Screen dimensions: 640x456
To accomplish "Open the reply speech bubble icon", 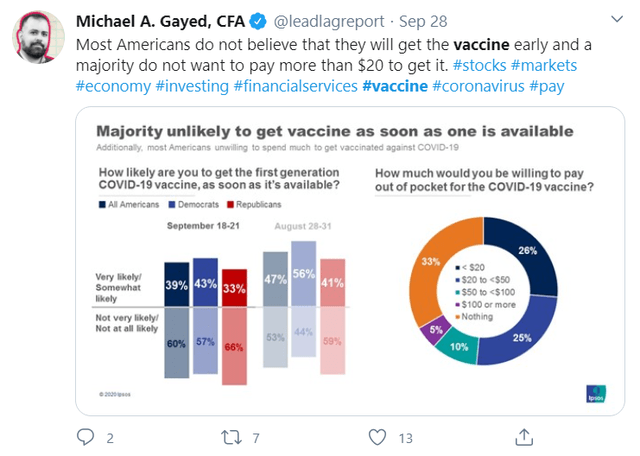I will (x=85, y=437).
